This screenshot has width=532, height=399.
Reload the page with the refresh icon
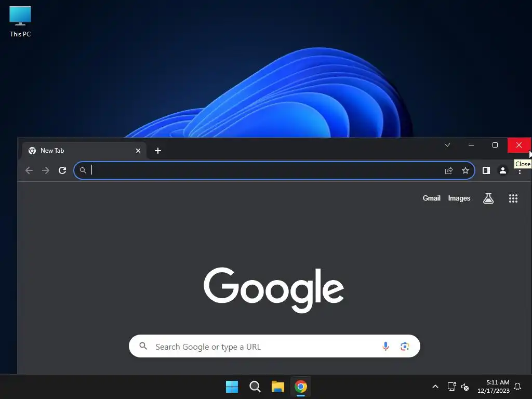62,170
